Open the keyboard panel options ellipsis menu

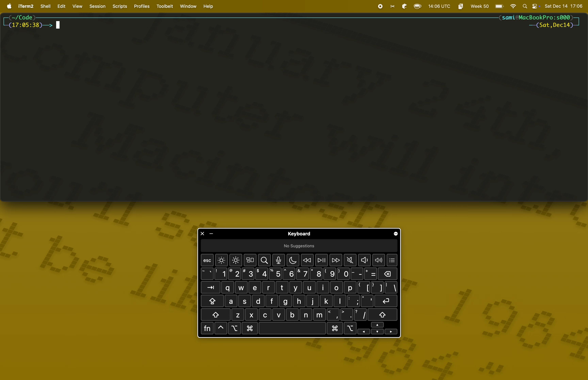[x=396, y=234]
